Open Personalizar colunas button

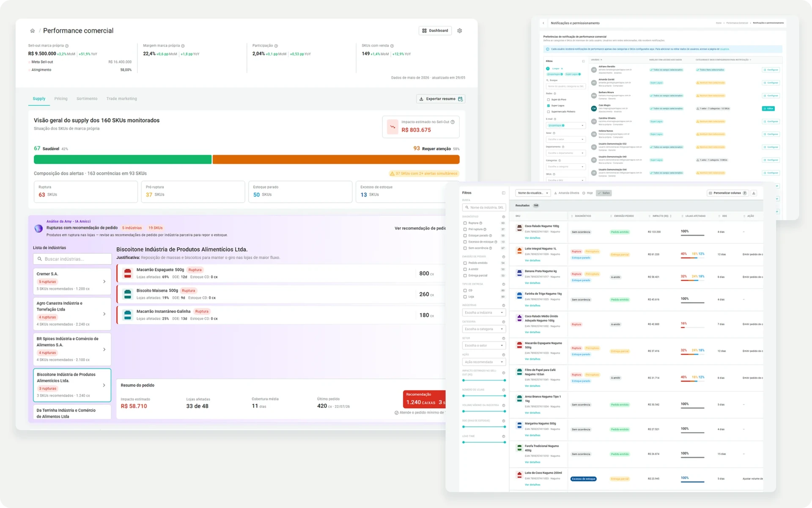coord(727,193)
